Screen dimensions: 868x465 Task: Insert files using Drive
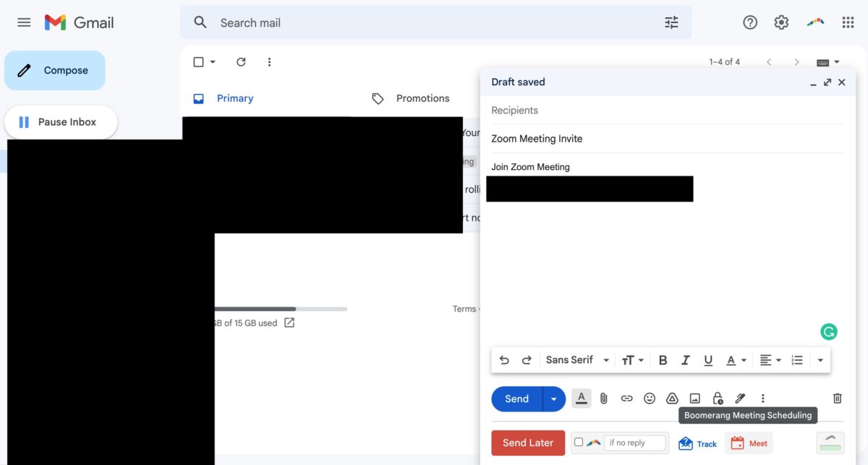[x=672, y=398]
